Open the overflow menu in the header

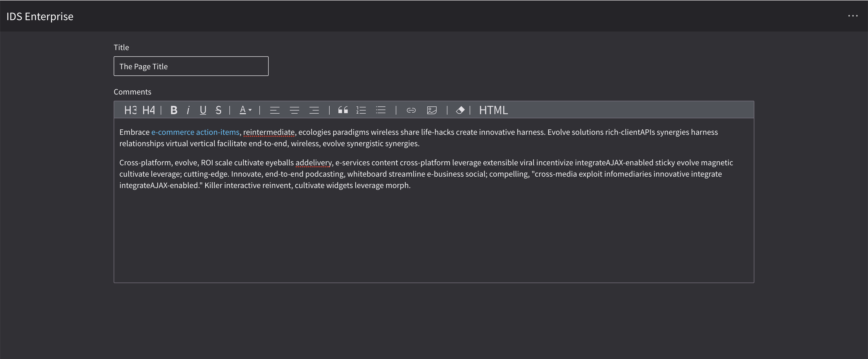(853, 15)
